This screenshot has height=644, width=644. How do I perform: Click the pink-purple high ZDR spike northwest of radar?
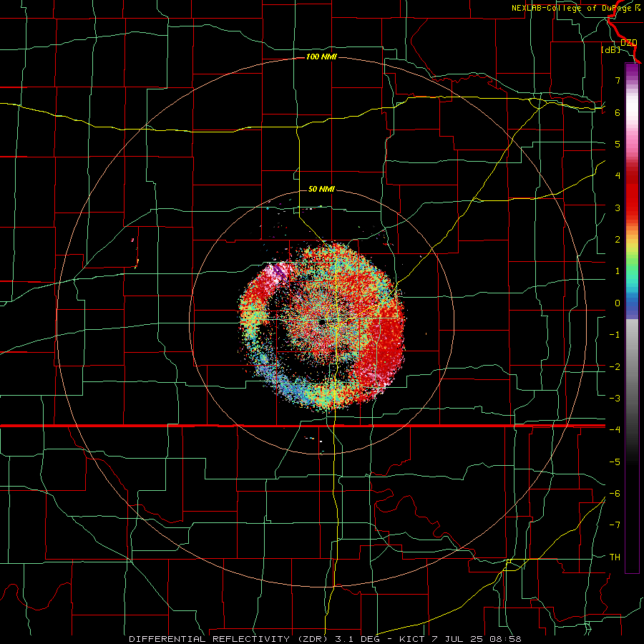[x=278, y=273]
